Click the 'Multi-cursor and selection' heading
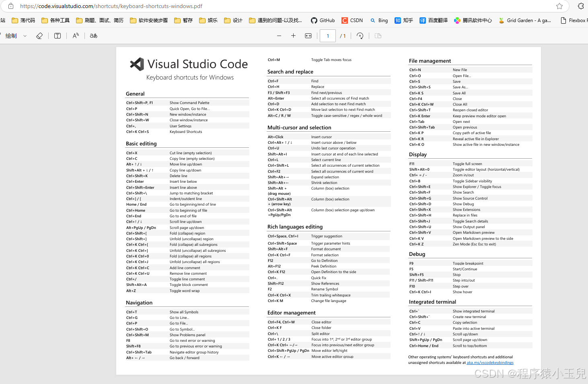Viewport: 588px width, 384px height. point(299,128)
